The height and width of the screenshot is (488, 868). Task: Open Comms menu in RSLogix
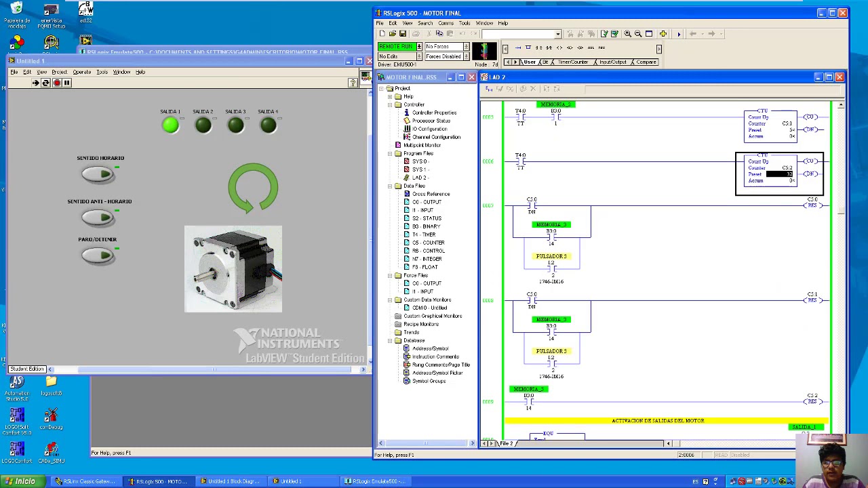pyautogui.click(x=446, y=23)
